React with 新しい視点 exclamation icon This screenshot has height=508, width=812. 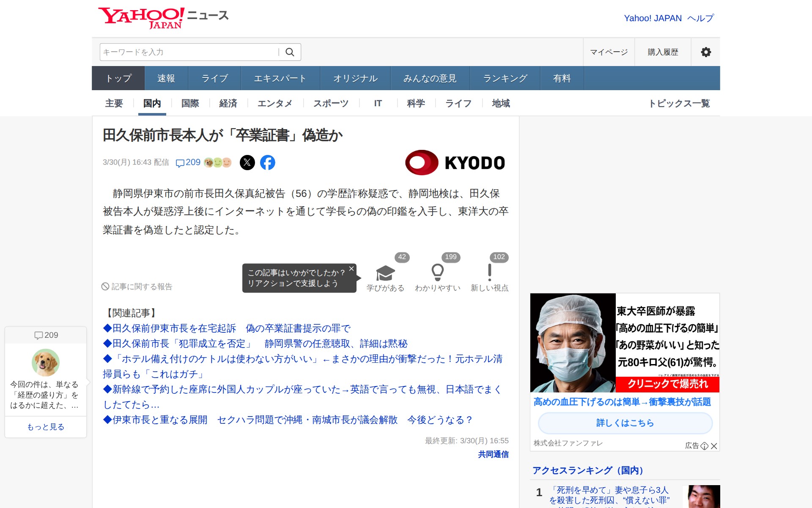tap(489, 273)
